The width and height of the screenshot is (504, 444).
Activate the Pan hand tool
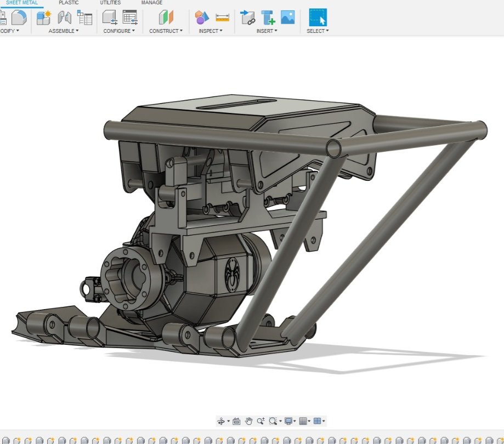click(248, 421)
